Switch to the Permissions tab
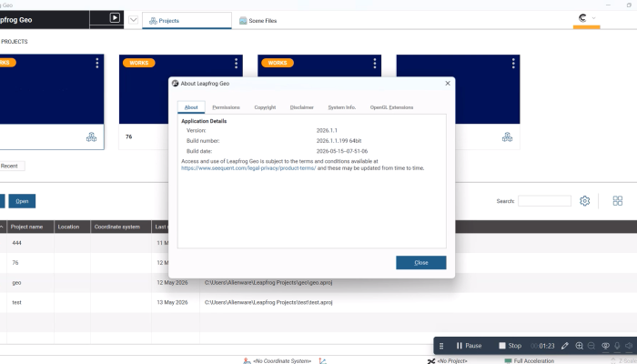 click(226, 107)
